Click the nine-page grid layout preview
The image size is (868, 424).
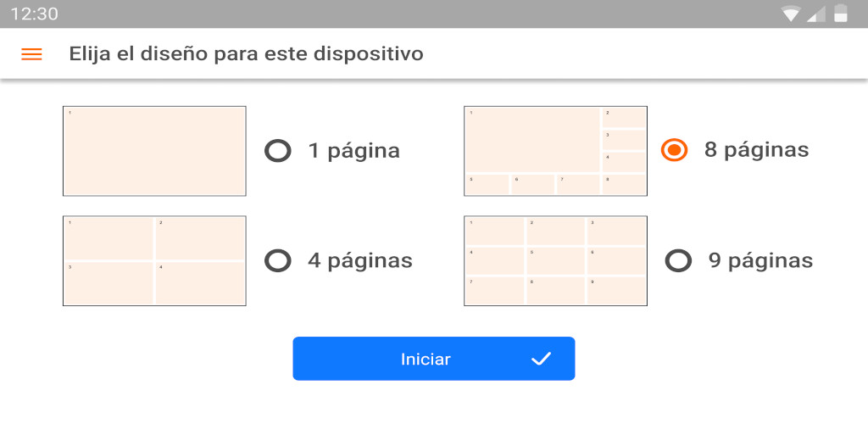tap(555, 260)
